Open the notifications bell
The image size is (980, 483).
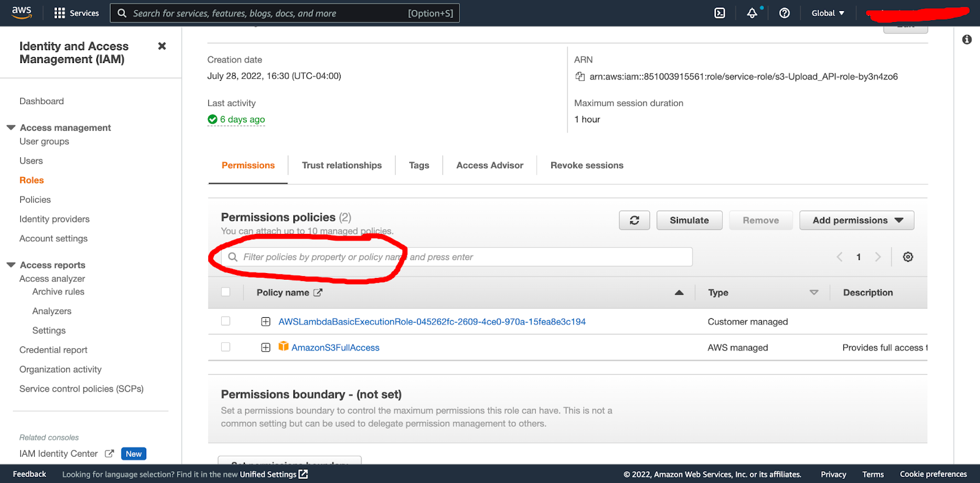click(752, 13)
